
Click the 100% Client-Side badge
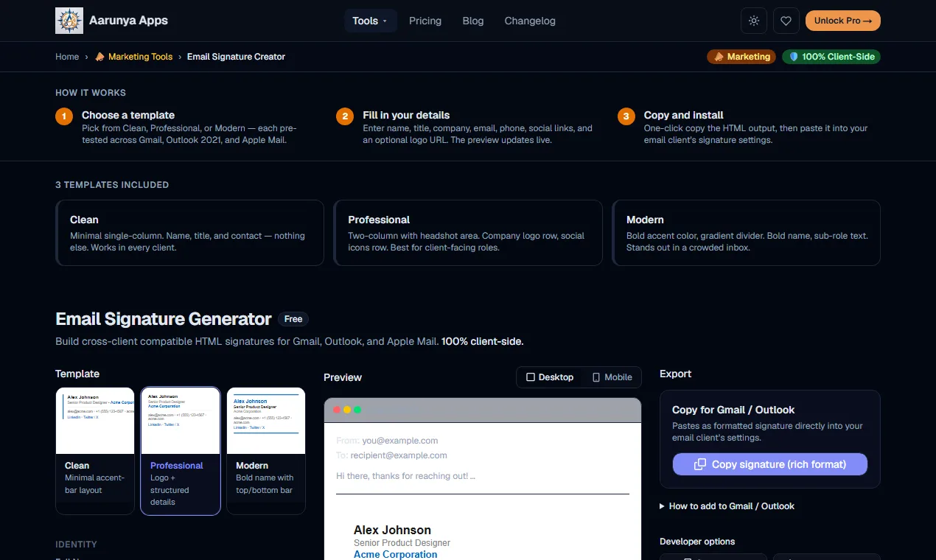tap(831, 57)
